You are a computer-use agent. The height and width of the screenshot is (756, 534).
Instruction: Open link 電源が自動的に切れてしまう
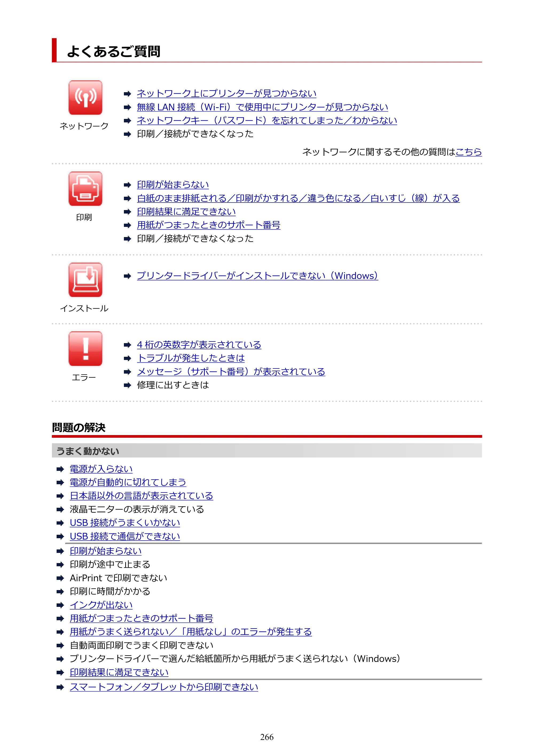click(x=128, y=482)
